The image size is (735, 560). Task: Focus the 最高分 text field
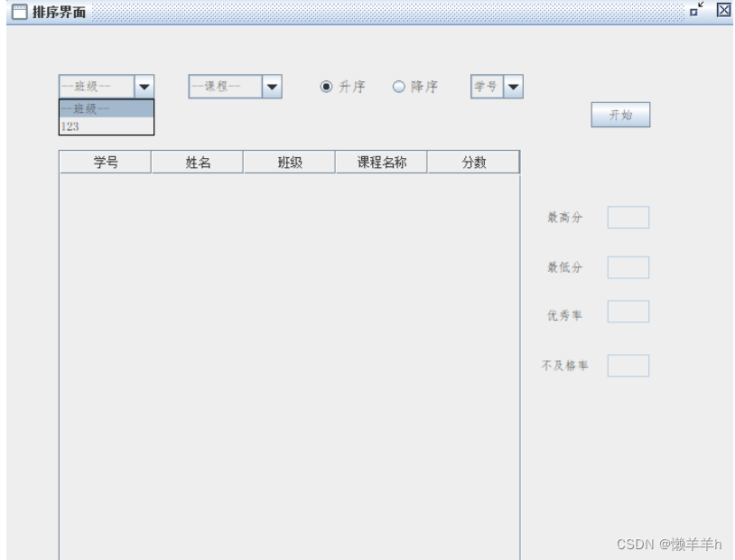(x=628, y=217)
